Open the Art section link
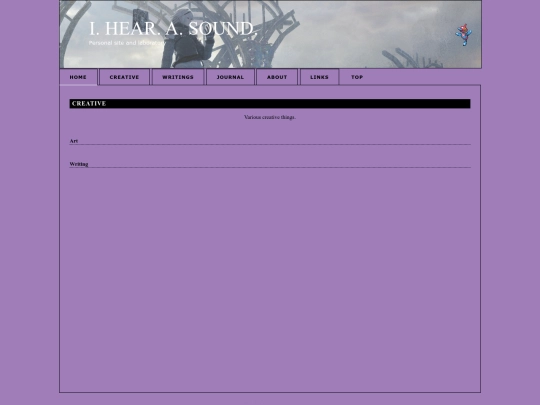Image resolution: width=540 pixels, height=405 pixels. point(74,141)
